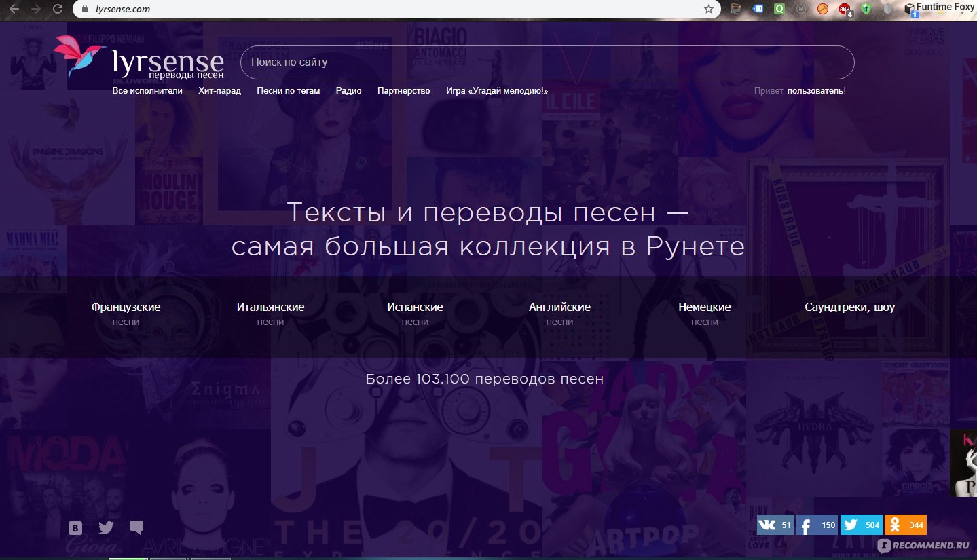This screenshot has width=977, height=560.
Task: Open Итальянские песни section
Action: (x=270, y=314)
